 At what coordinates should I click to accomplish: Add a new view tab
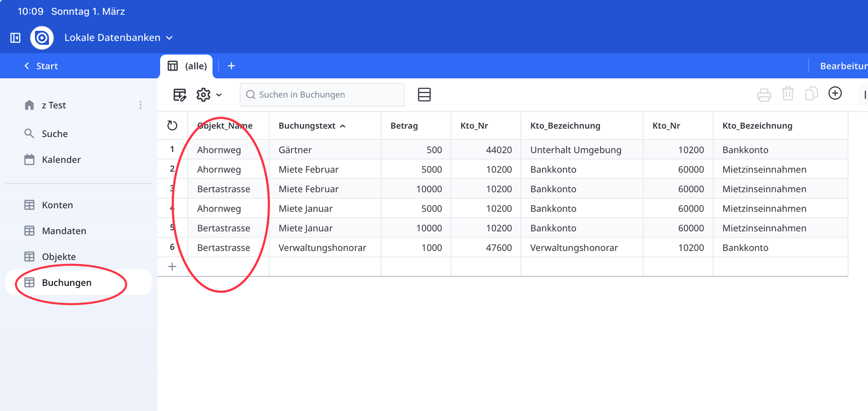pyautogui.click(x=231, y=66)
